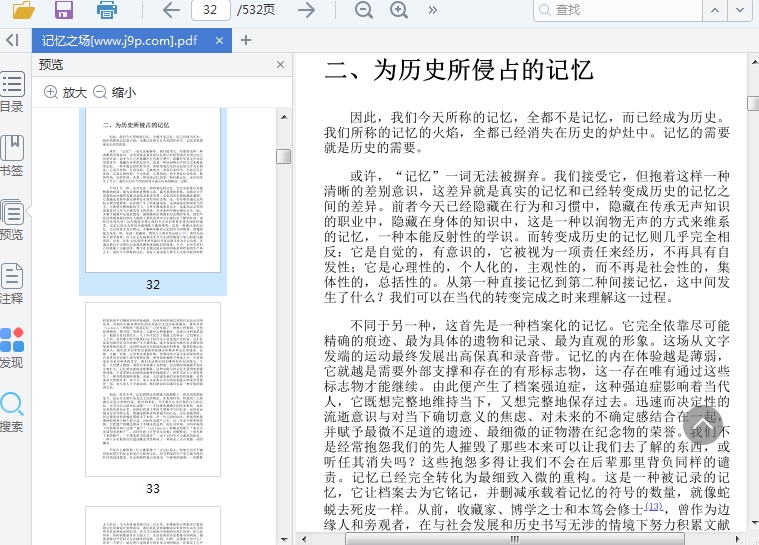Collapse the sidebar with the left chevron toggle
The width and height of the screenshot is (759, 545).
click(12, 40)
